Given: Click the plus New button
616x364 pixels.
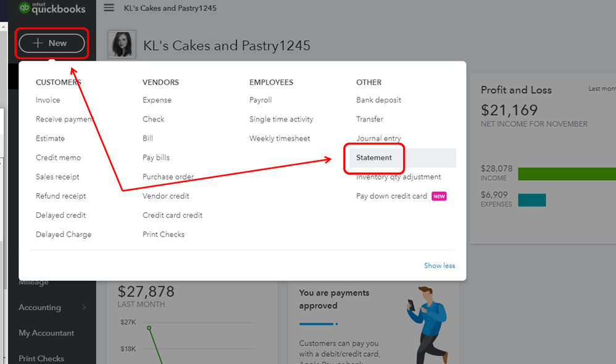Looking at the screenshot, I should [51, 43].
